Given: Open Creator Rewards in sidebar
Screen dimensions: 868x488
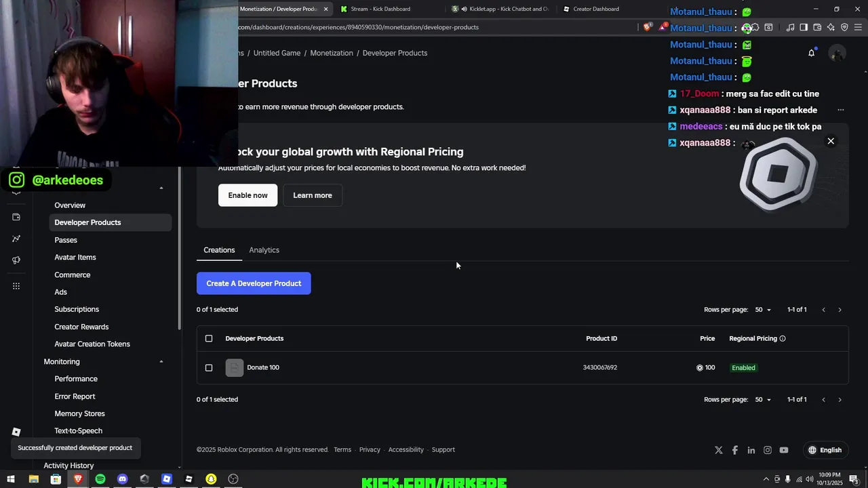Looking at the screenshot, I should pyautogui.click(x=81, y=327).
